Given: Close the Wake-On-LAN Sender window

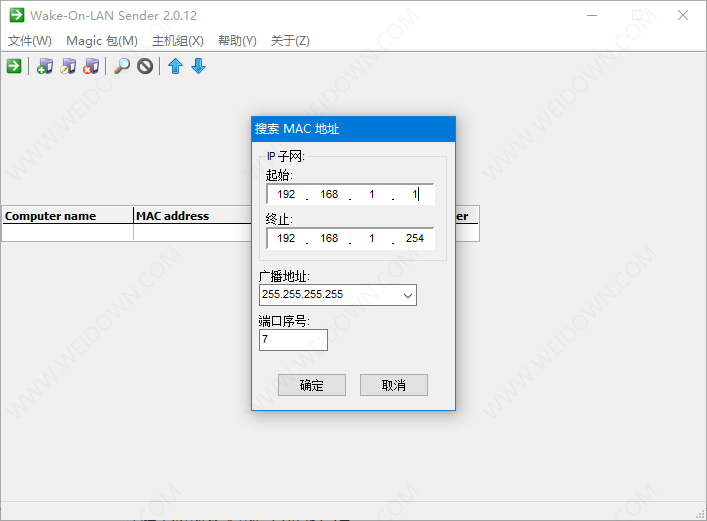Looking at the screenshot, I should 683,15.
